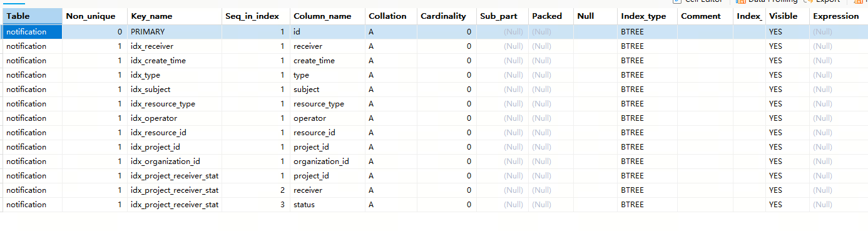
Task: Select the idx_organization_id key name cell
Action: 175,161
